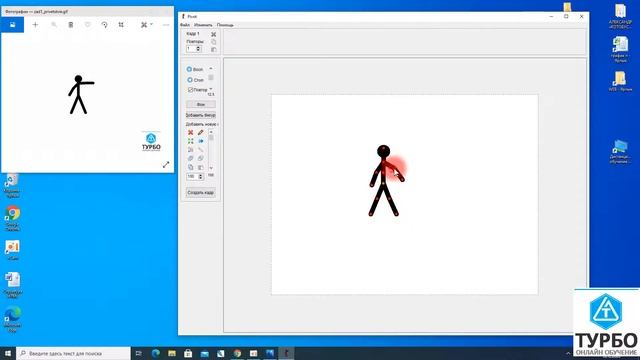Select the top-right document icon on the desktop
The image size is (640, 360).
click(620, 16)
